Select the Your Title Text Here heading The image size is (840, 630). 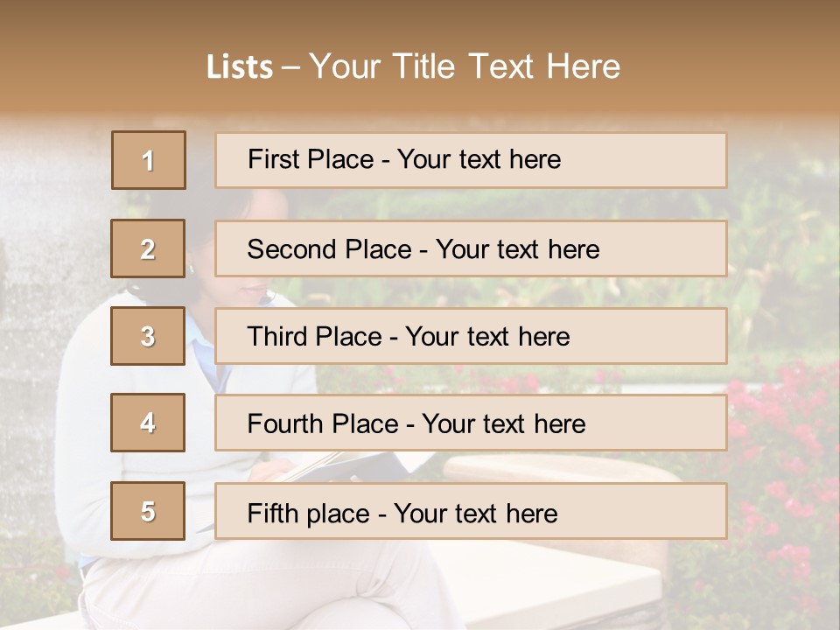(x=464, y=67)
